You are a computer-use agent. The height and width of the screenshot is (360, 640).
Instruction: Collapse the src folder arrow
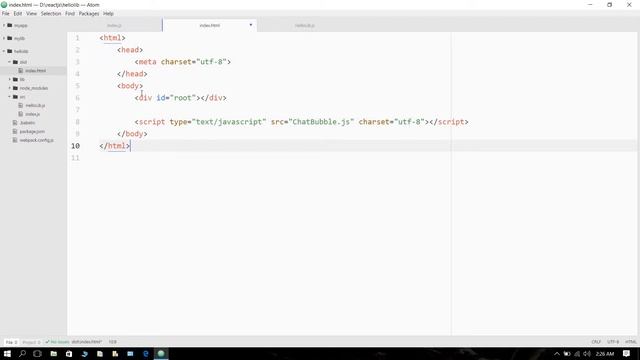[x=9, y=97]
